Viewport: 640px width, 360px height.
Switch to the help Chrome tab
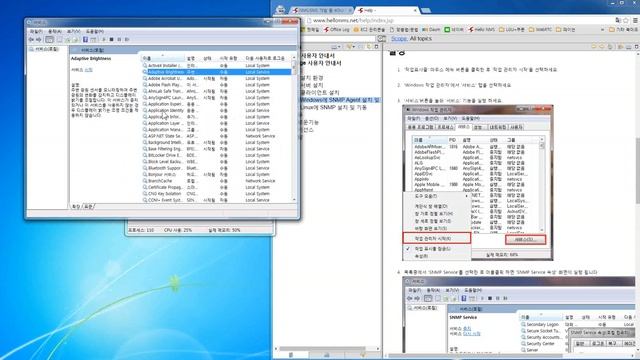[386, 10]
